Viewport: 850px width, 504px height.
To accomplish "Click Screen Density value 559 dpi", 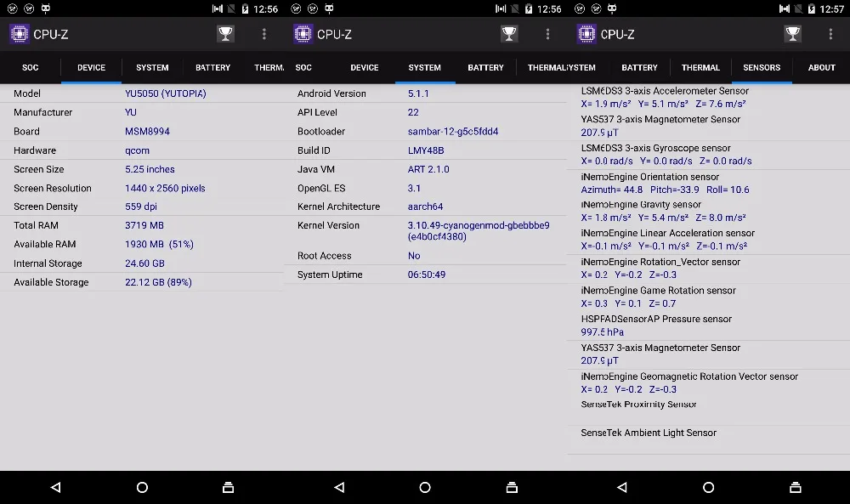I will [141, 207].
